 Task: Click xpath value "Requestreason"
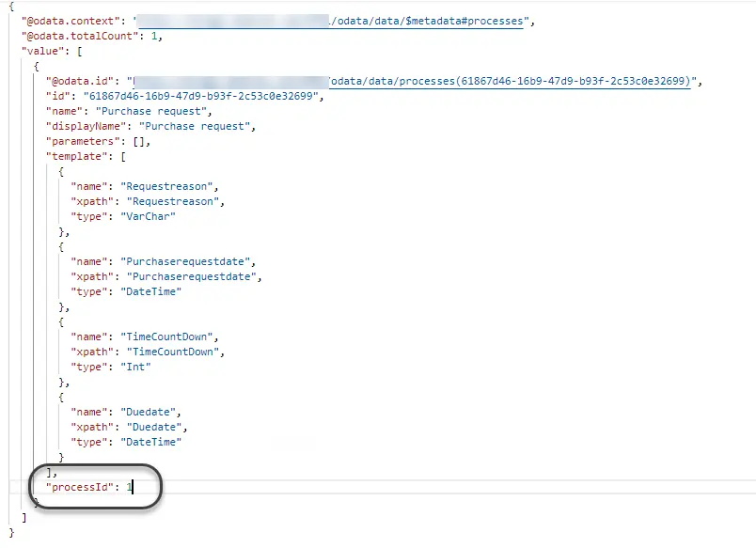pyautogui.click(x=173, y=201)
